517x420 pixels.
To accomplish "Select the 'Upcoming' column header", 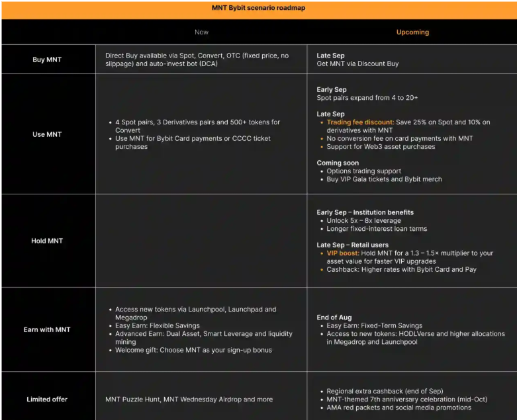I will tap(412, 32).
